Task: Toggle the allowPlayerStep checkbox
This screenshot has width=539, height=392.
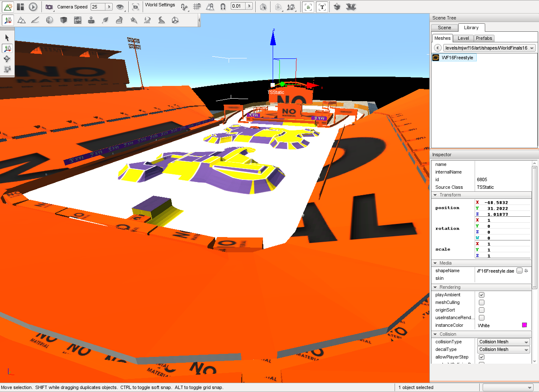Action: pos(481,357)
